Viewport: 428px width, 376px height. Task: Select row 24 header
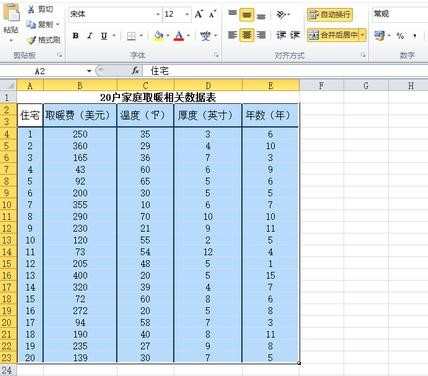tap(8, 370)
